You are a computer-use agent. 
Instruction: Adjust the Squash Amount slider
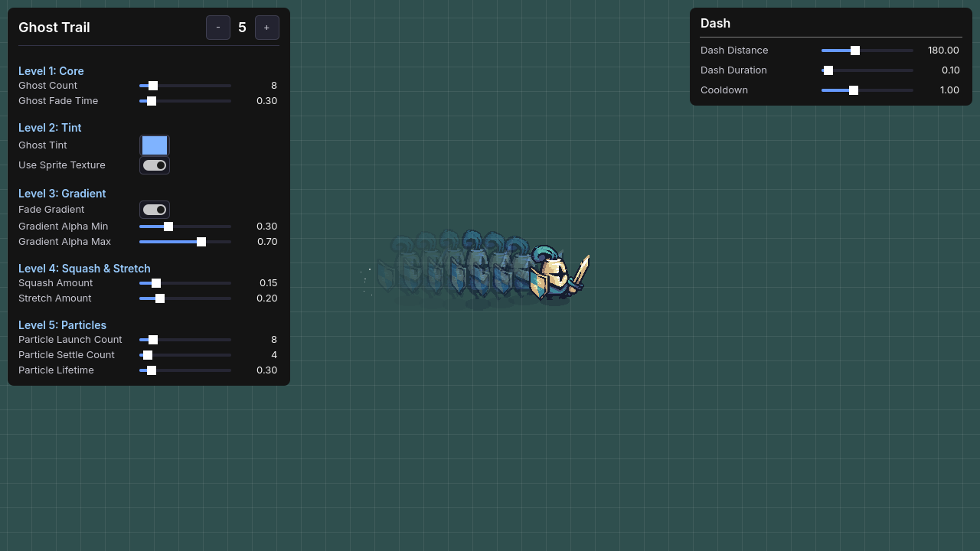pos(157,283)
